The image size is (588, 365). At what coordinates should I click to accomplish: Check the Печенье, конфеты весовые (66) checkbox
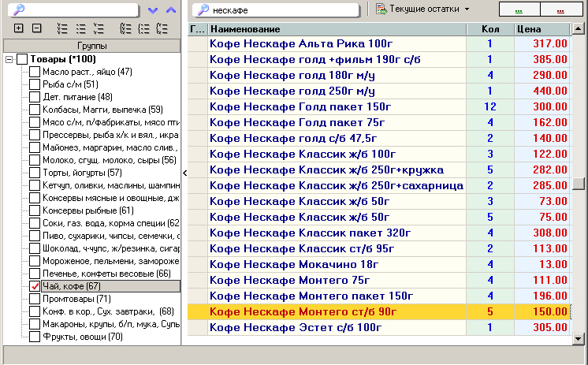[35, 274]
